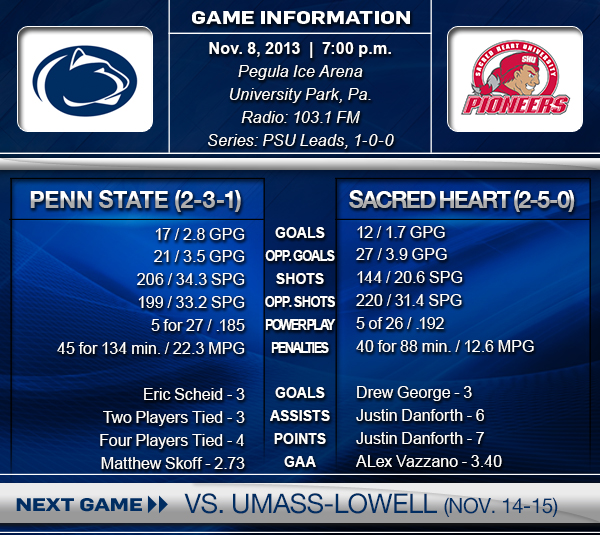Click the PENN STATE (2-3-1) heading

click(x=136, y=200)
